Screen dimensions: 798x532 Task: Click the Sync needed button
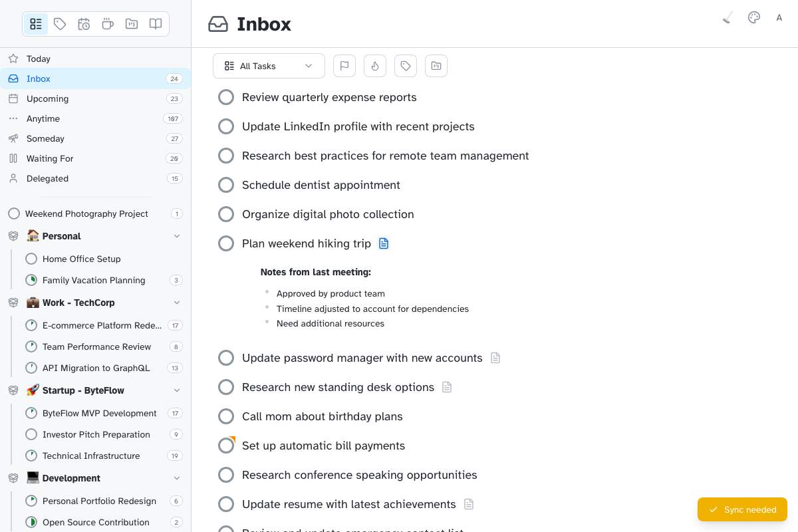pyautogui.click(x=742, y=509)
